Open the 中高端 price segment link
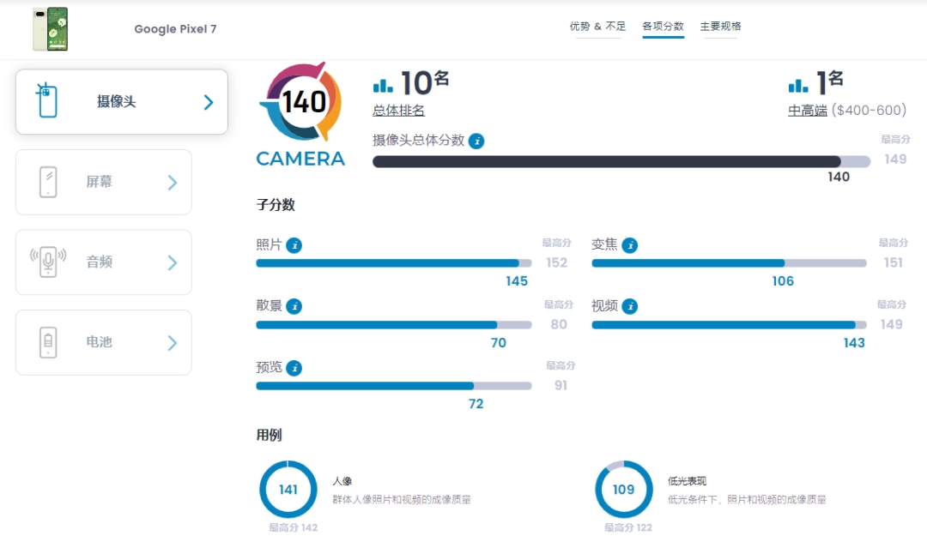Image resolution: width=927 pixels, height=560 pixels. pyautogui.click(x=808, y=111)
